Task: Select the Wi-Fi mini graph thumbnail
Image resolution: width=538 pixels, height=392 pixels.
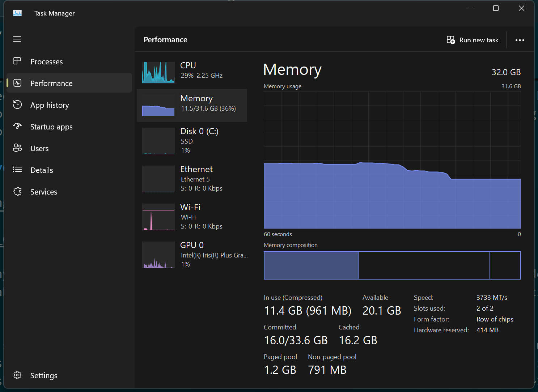Action: [x=158, y=217]
